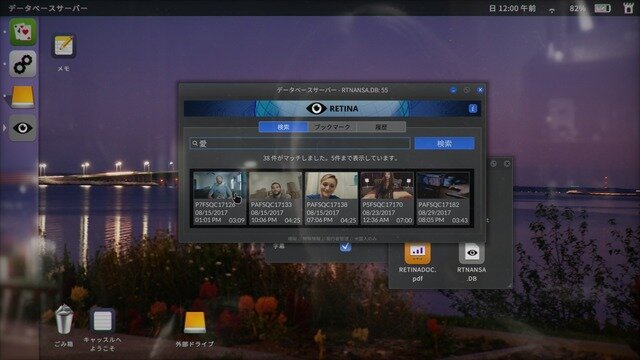This screenshot has height=360, width=640.
Task: Open video thumbnail PAFSQC17133
Action: [x=276, y=198]
